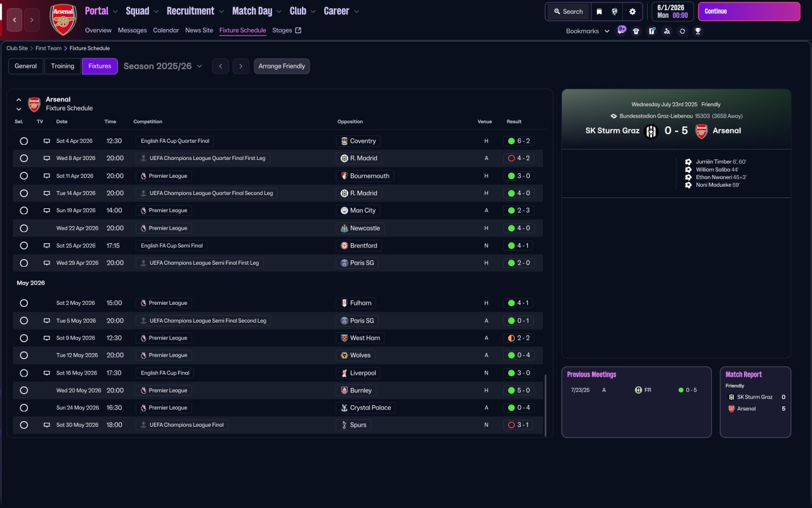Open the Overview tab
The image size is (812, 508).
[98, 30]
